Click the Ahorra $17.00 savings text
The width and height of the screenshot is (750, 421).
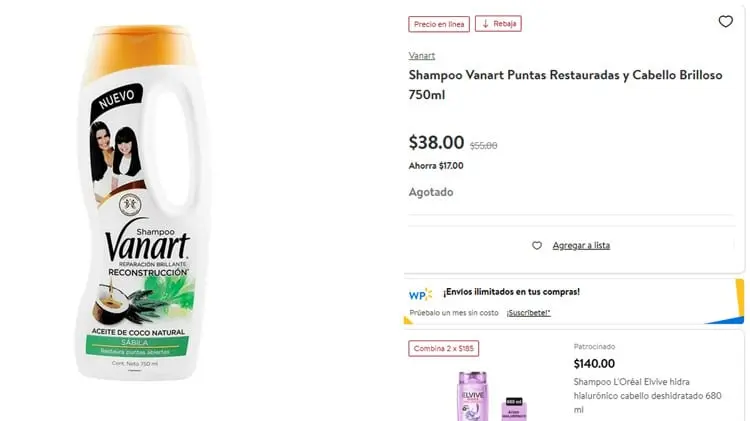(x=436, y=166)
